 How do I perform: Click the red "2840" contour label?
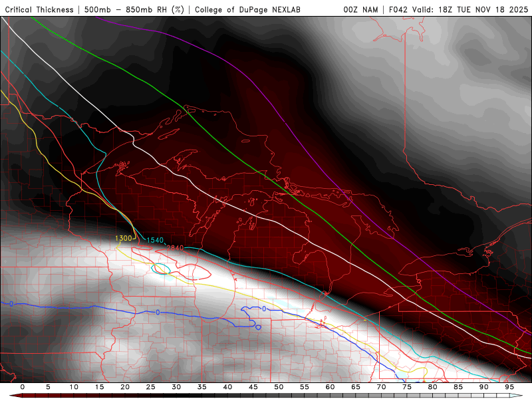(x=175, y=248)
